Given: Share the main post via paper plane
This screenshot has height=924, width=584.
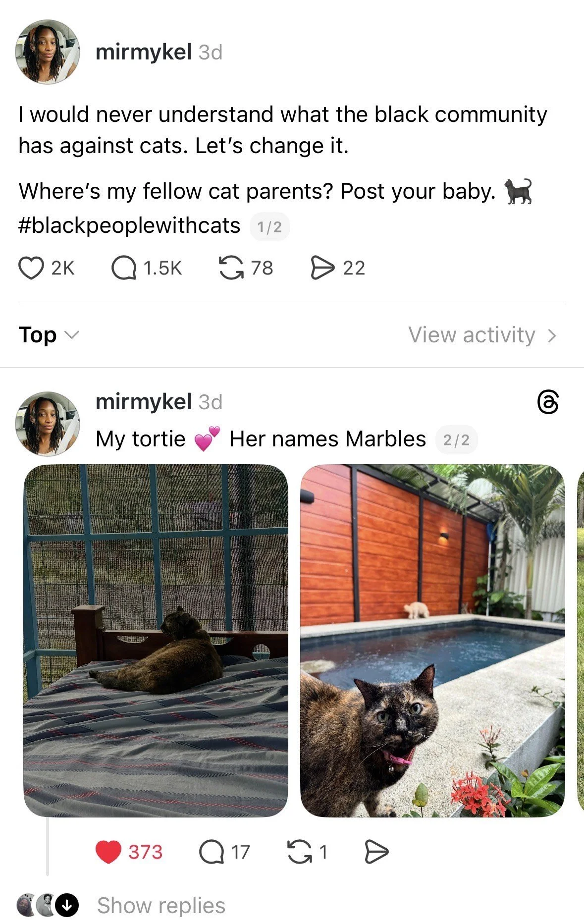Looking at the screenshot, I should tap(322, 268).
